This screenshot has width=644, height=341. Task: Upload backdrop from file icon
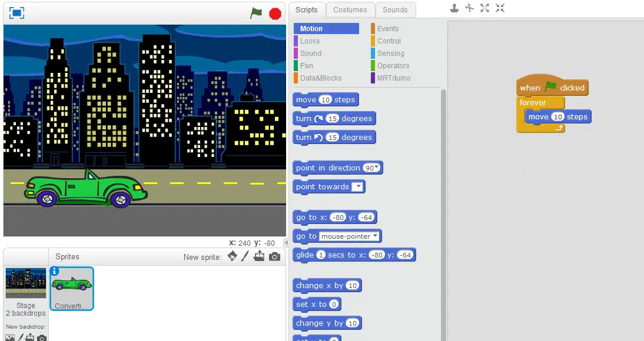[29, 337]
